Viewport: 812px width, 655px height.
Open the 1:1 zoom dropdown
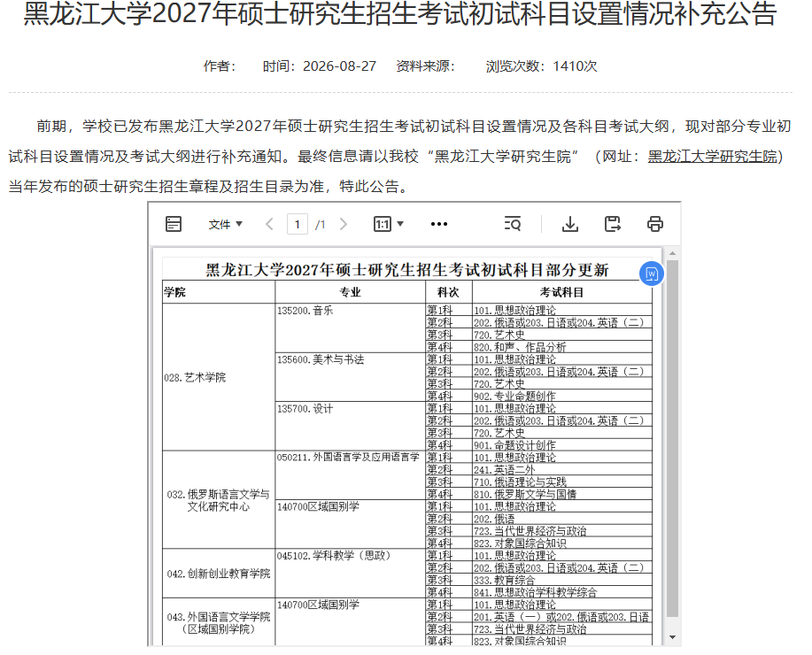click(389, 224)
